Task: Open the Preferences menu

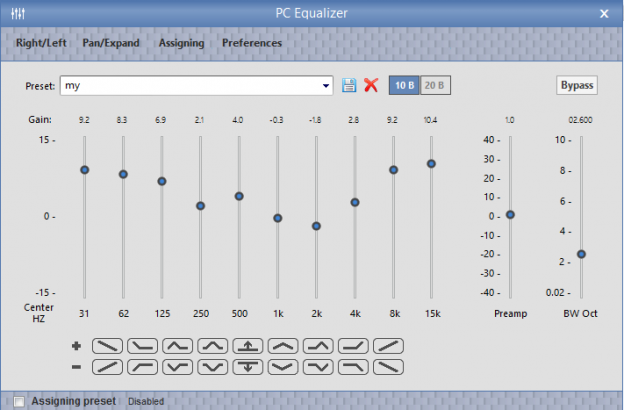Action: point(252,43)
